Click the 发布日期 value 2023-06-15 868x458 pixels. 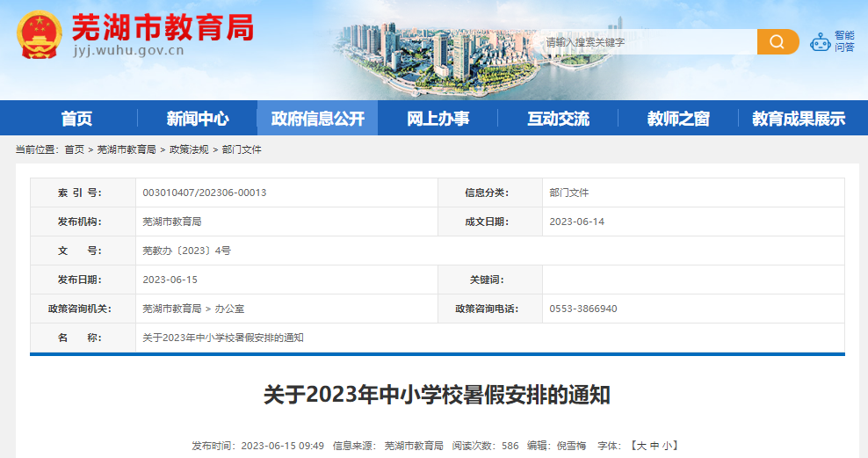[170, 280]
